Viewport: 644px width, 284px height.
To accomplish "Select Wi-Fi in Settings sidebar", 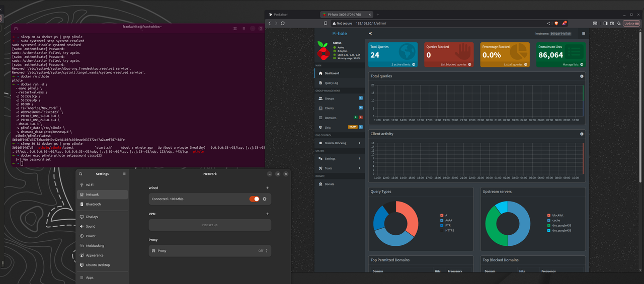I will (x=102, y=185).
